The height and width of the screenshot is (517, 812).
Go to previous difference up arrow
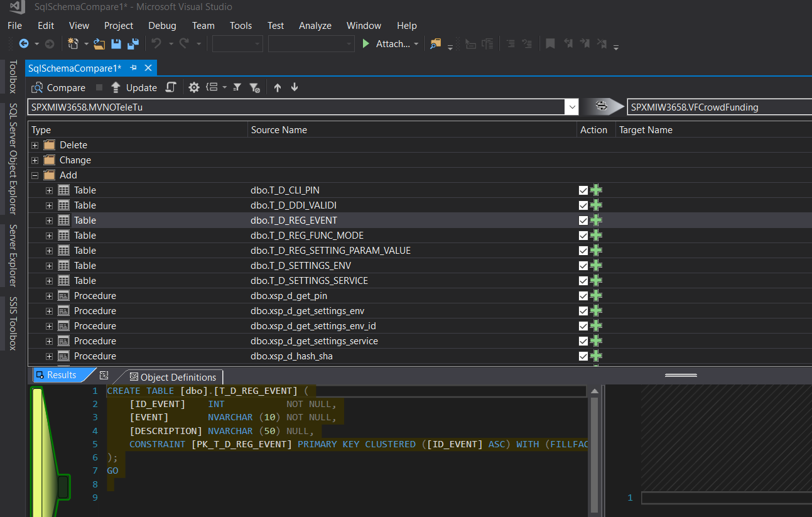[x=278, y=87]
